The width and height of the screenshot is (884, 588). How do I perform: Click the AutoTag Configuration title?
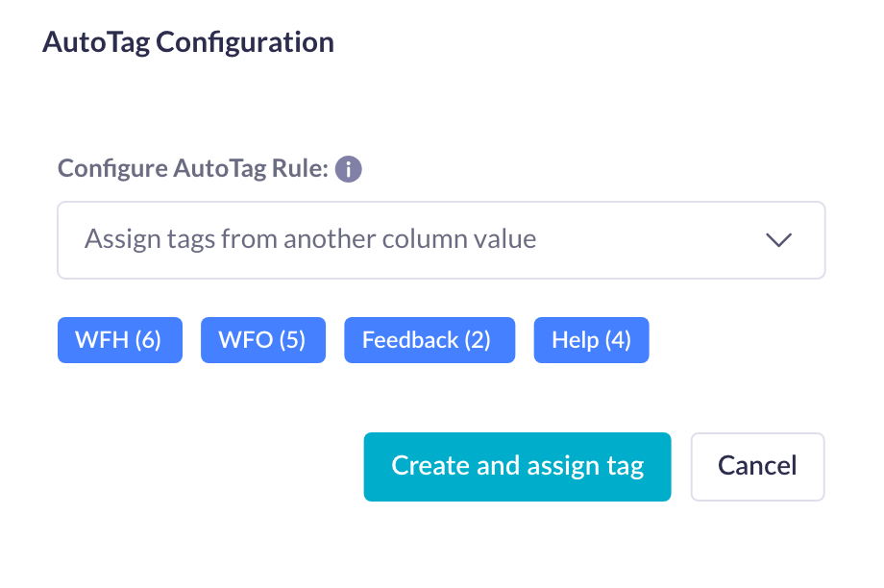187,41
